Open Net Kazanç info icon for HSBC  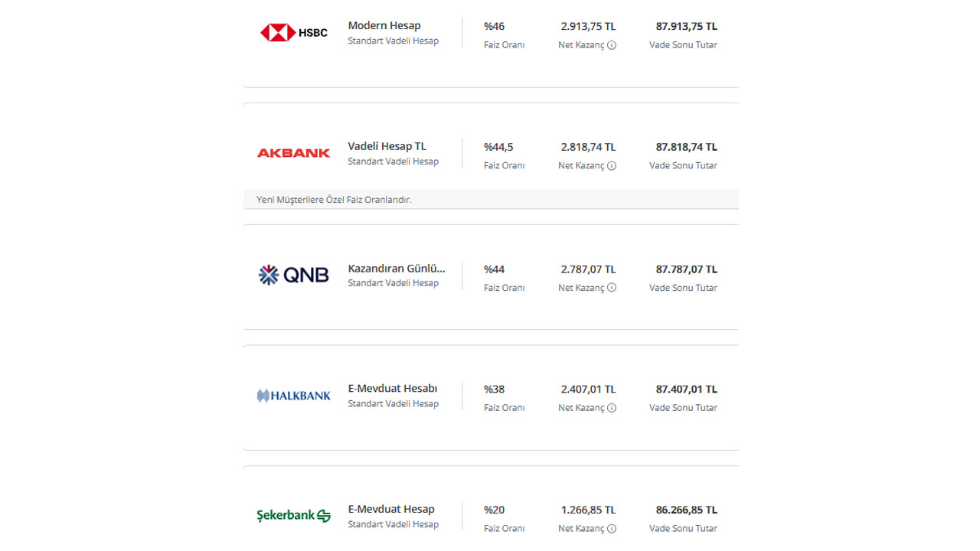[x=612, y=45]
